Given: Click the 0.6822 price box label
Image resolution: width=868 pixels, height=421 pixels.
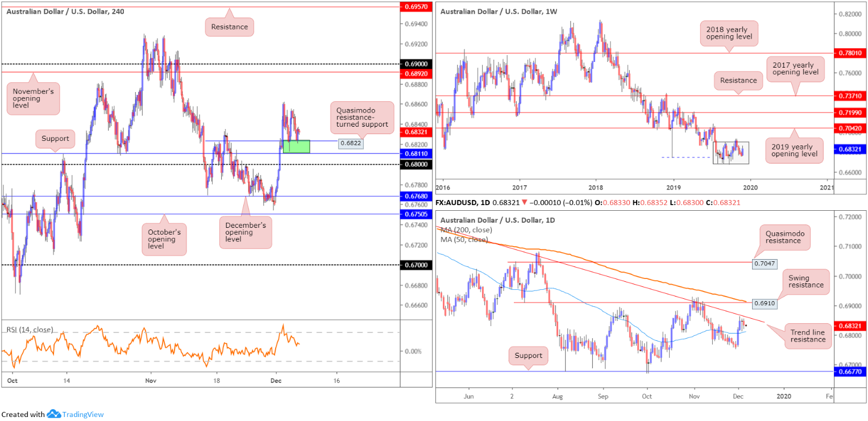Looking at the screenshot, I should pos(350,144).
